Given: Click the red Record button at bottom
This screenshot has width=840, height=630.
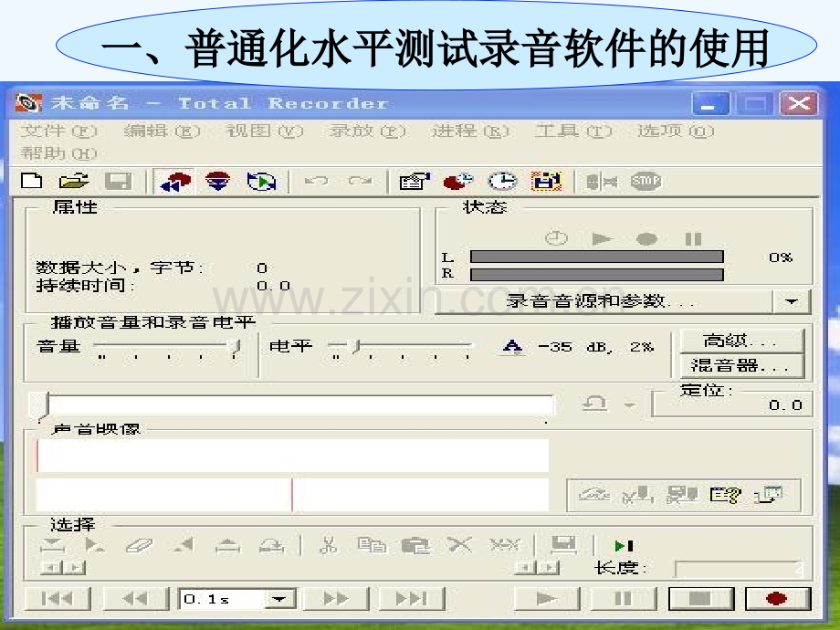Looking at the screenshot, I should (777, 598).
